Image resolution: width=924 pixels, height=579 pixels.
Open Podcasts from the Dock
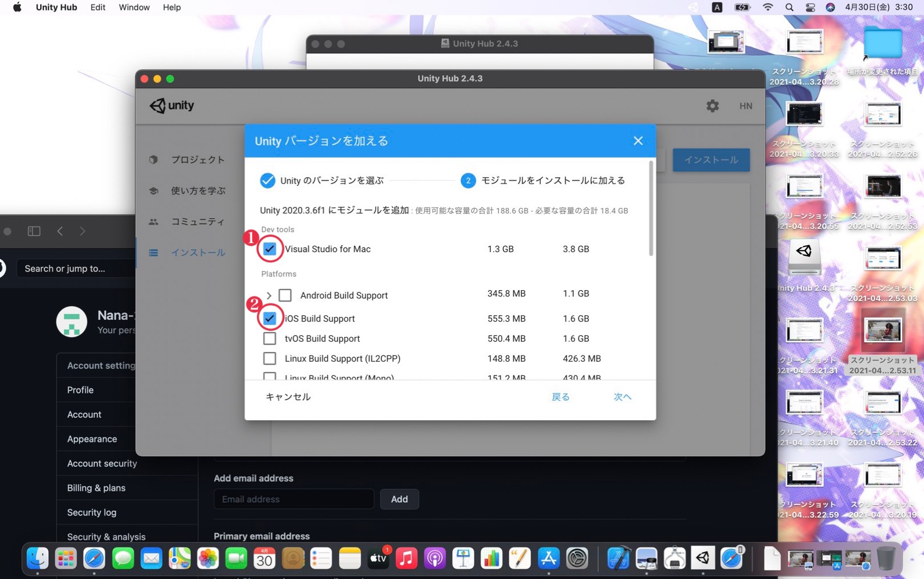[x=435, y=558]
